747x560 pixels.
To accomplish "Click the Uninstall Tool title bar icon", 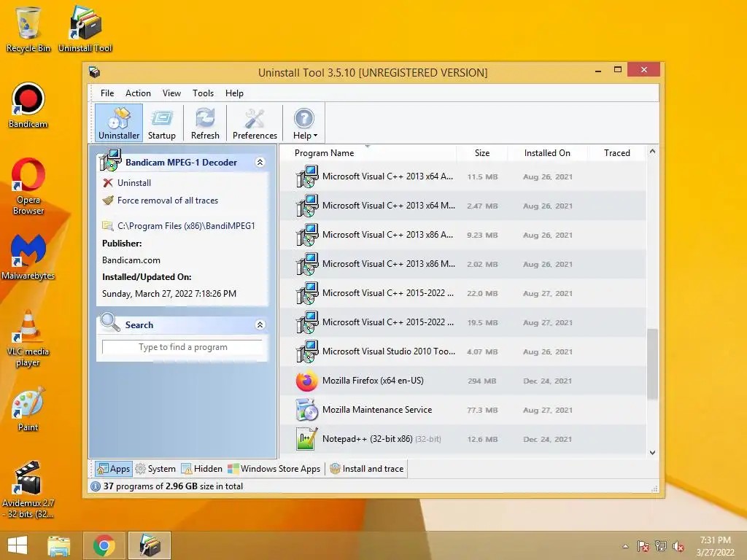I will pos(94,72).
